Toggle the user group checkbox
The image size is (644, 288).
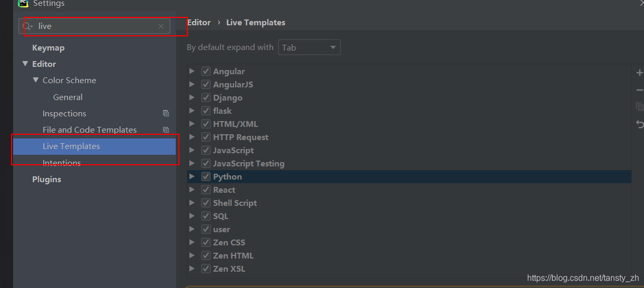tap(206, 229)
